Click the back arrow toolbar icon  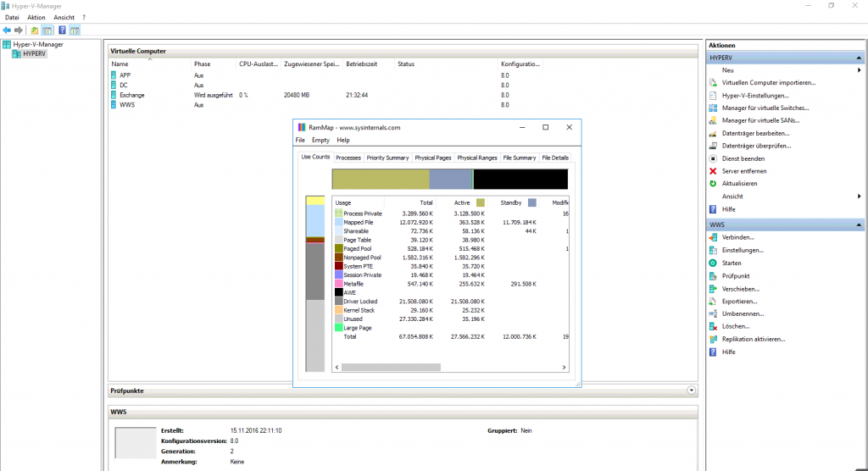[x=7, y=30]
